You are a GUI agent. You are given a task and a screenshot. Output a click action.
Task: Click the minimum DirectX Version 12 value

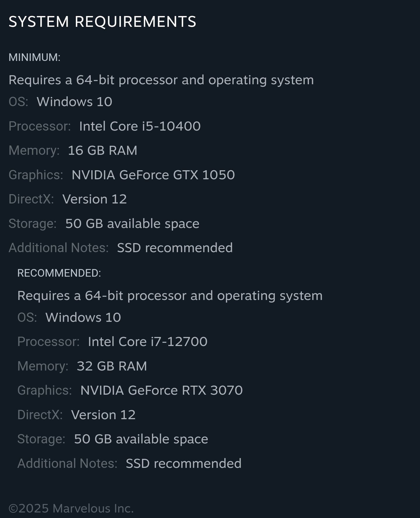[x=94, y=199]
